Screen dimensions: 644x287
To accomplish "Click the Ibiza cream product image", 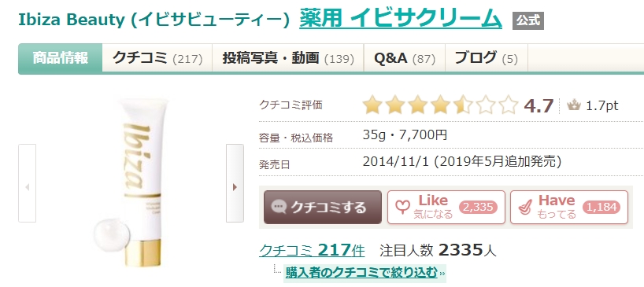I will tap(131, 183).
